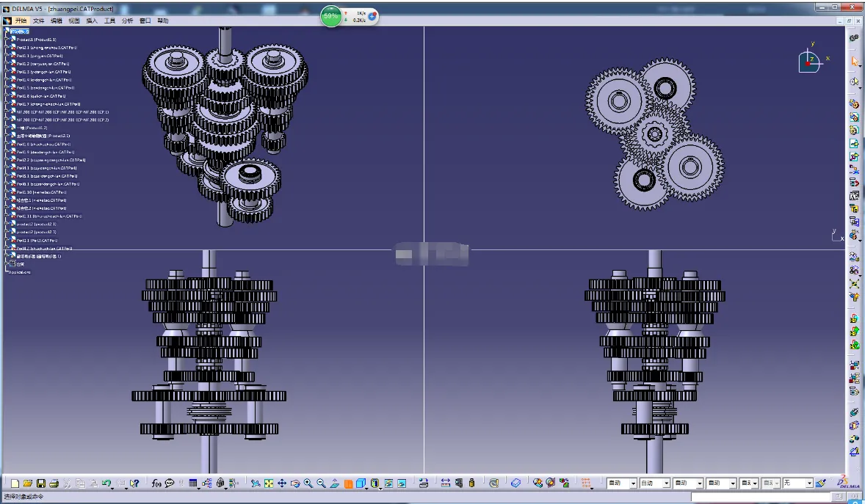Expand the Part1.10 tree node
The height and width of the screenshot is (504, 865).
pos(7,192)
